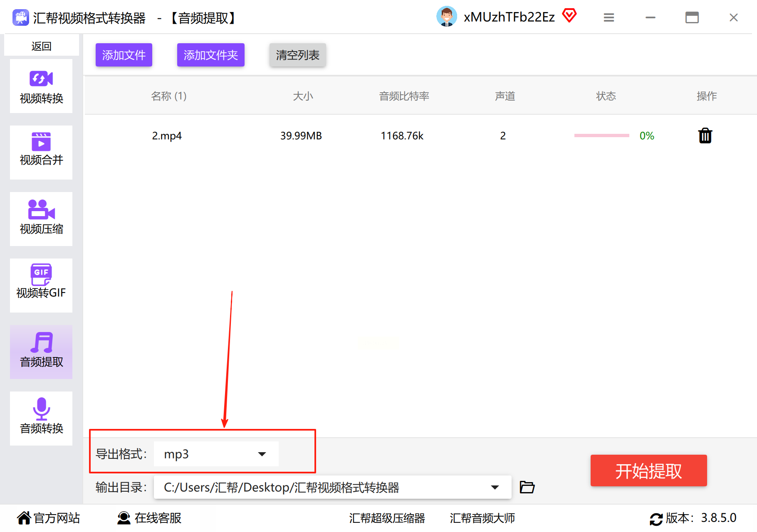Expand the 输出目录 path dropdown arrow
The width and height of the screenshot is (757, 532).
[x=495, y=487]
